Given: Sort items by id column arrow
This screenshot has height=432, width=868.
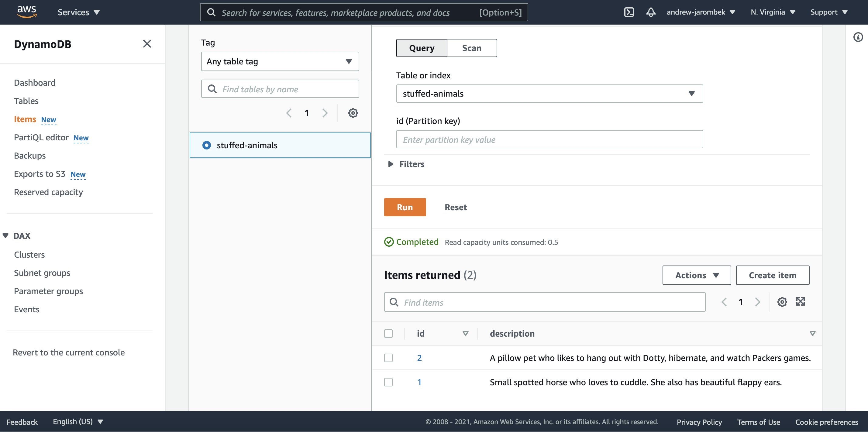Looking at the screenshot, I should [x=465, y=333].
